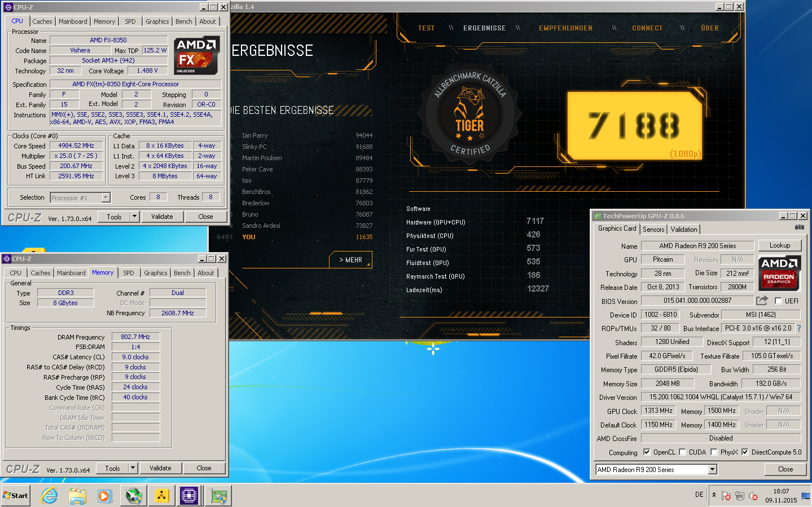
Task: Open the Sensors tab in GPU-Z
Action: point(653,230)
